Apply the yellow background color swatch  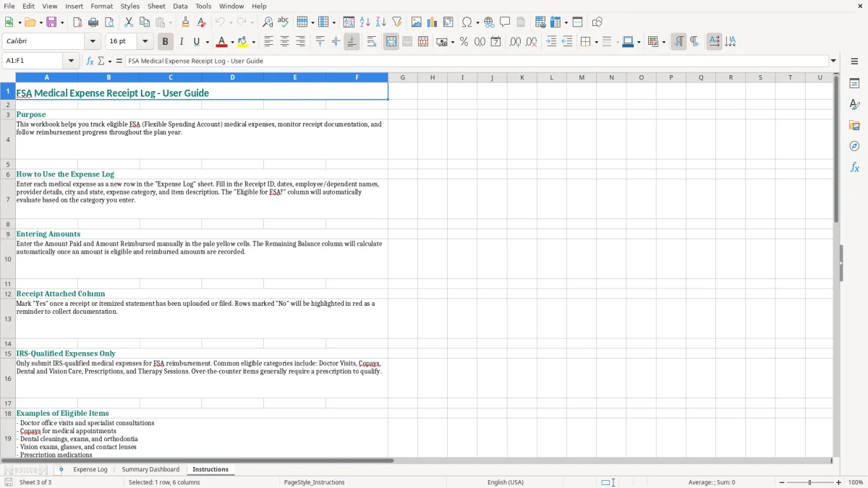(243, 42)
